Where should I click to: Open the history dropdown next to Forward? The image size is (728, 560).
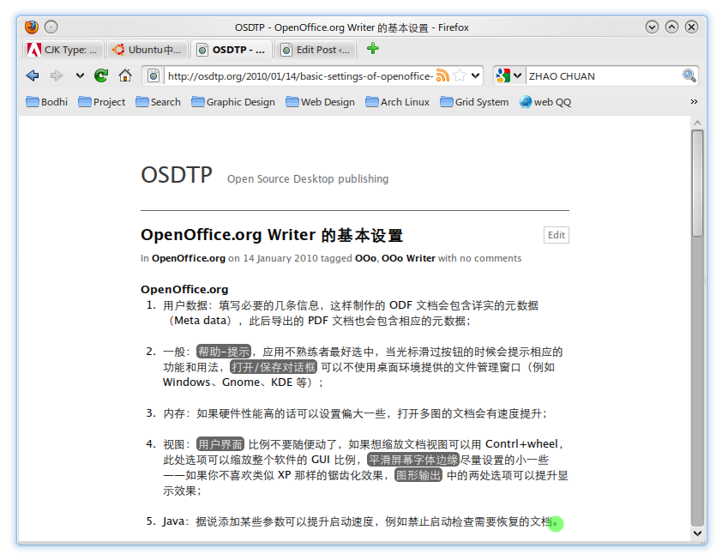80,75
